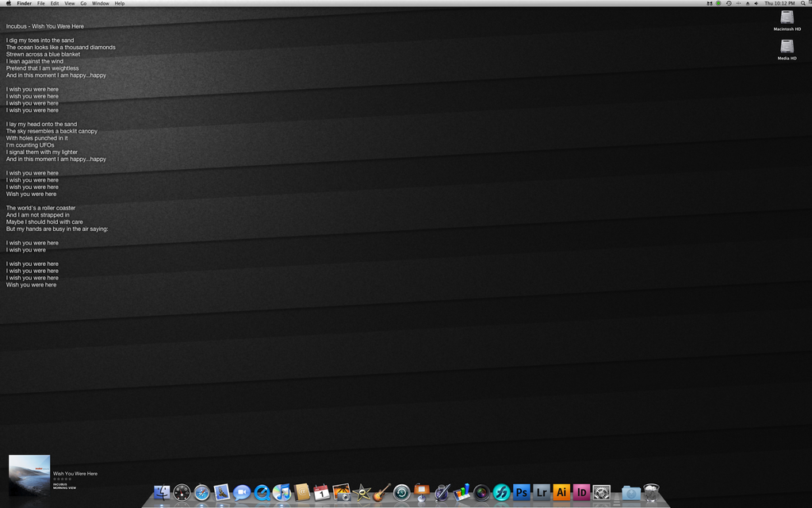Viewport: 812px width, 508px height.
Task: Click teal swirl icon beside Photoshop
Action: point(501,492)
